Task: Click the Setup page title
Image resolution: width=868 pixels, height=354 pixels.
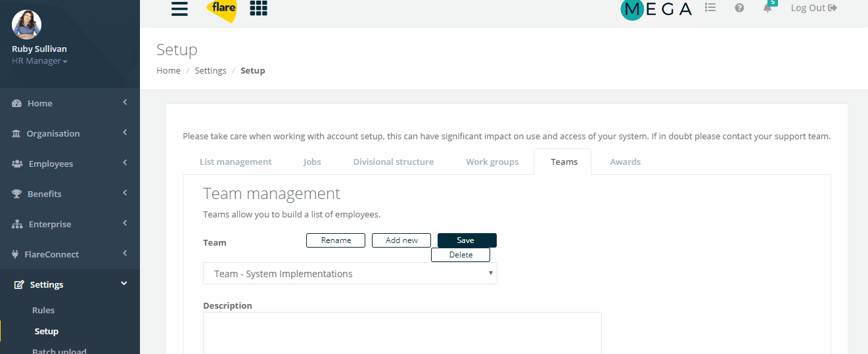Action: point(177,50)
